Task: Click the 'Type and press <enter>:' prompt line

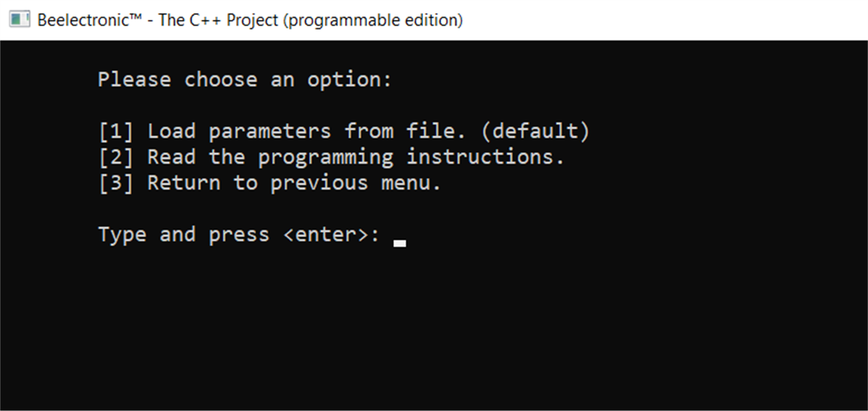Action: [x=239, y=234]
